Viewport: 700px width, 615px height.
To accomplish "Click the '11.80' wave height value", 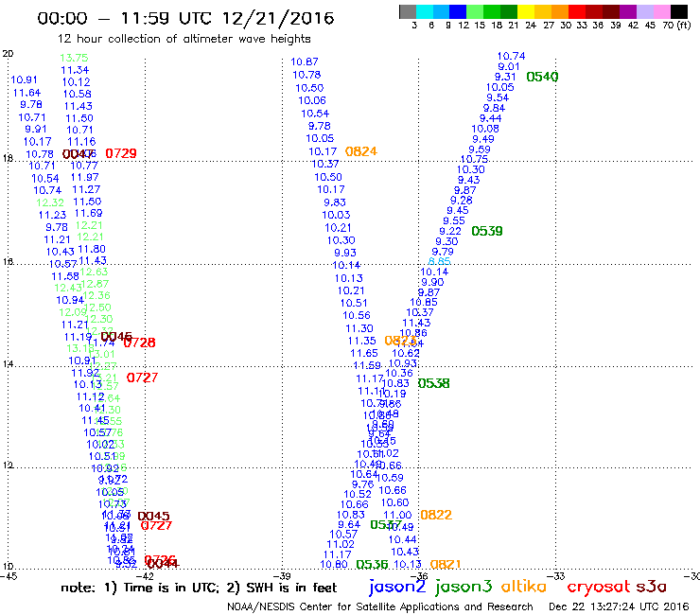I will tap(92, 249).
